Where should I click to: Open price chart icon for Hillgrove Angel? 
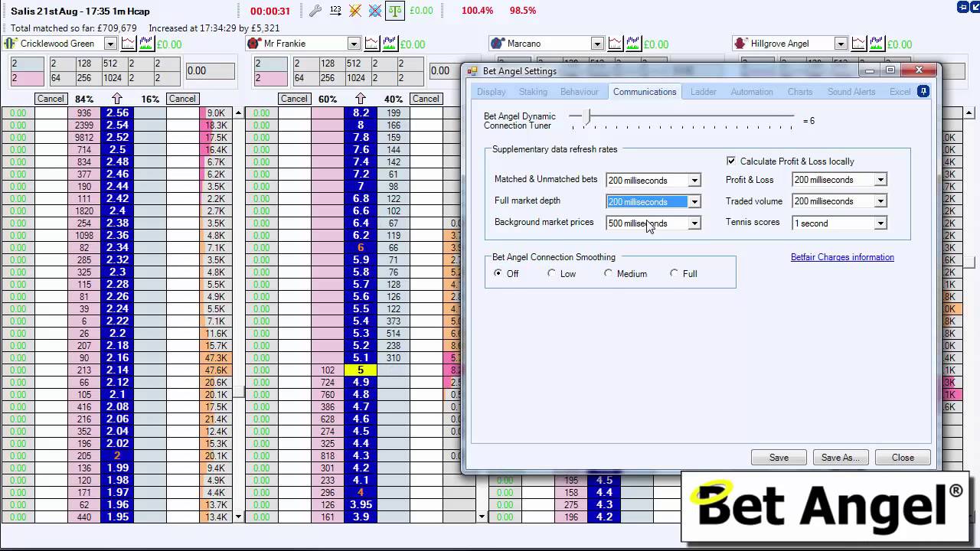[858, 44]
